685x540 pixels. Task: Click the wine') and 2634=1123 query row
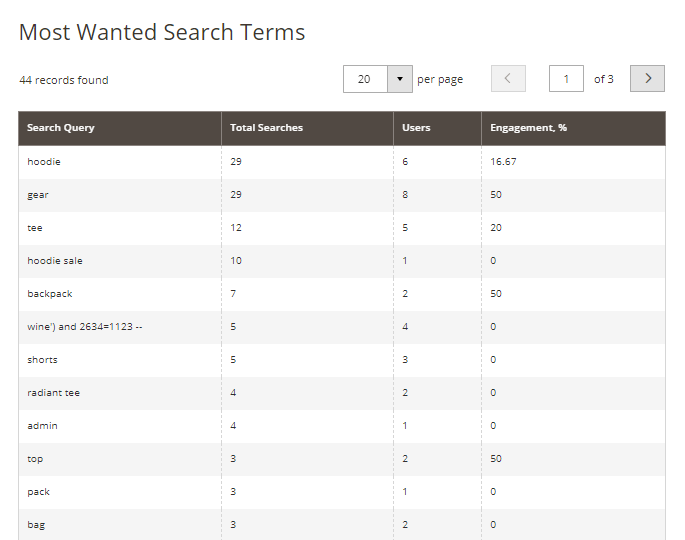pyautogui.click(x=85, y=327)
